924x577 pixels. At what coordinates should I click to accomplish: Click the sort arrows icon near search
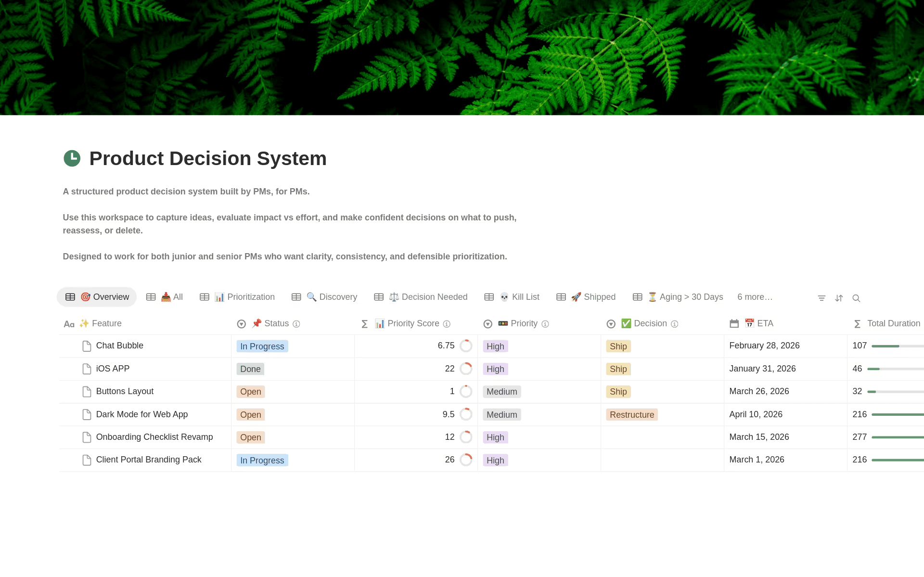pos(839,298)
